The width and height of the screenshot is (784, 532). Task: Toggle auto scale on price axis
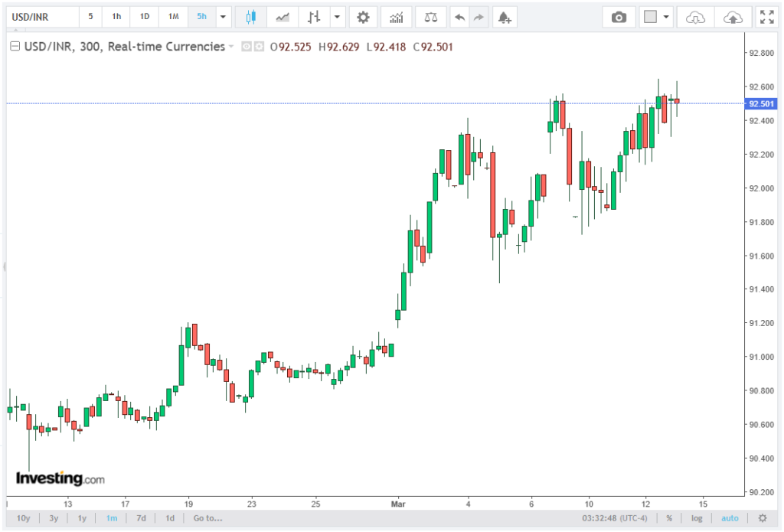730,518
